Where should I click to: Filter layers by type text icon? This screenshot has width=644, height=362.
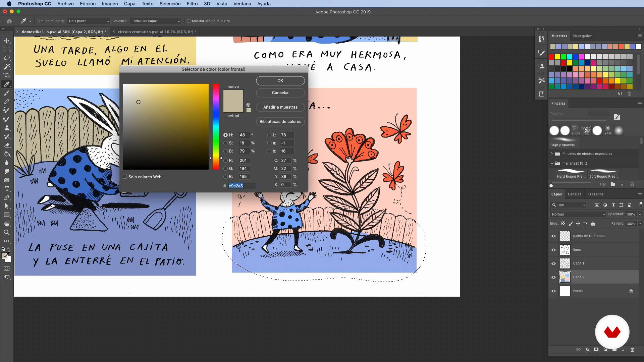613,205
